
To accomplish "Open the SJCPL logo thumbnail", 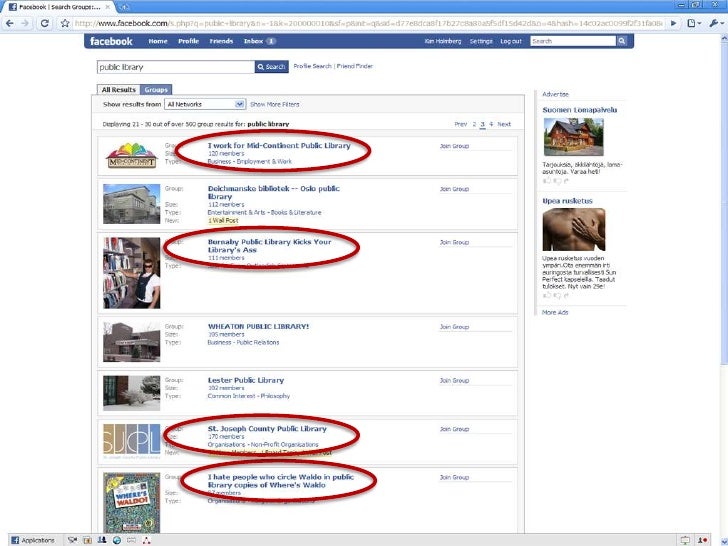I will click(131, 440).
